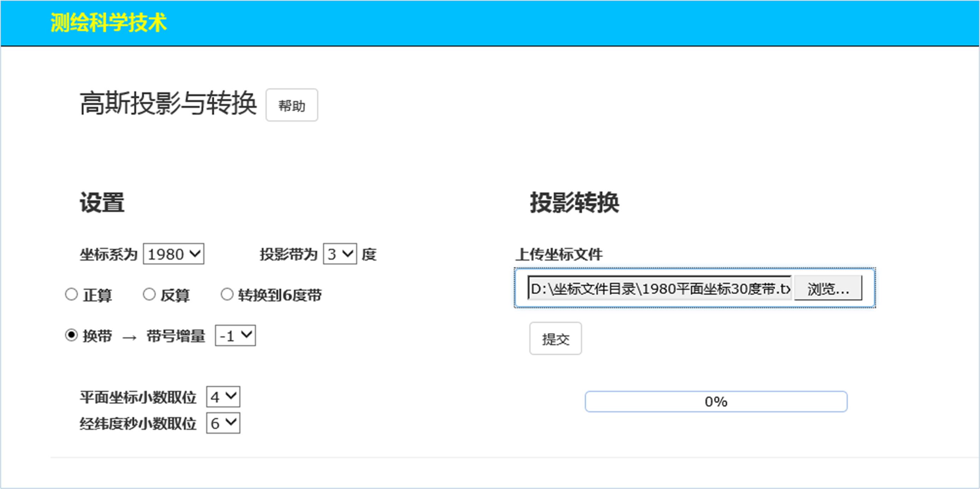The width and height of the screenshot is (980, 489).
Task: Open 平面坐标小数取位 dropdown showing 4
Action: point(223,397)
